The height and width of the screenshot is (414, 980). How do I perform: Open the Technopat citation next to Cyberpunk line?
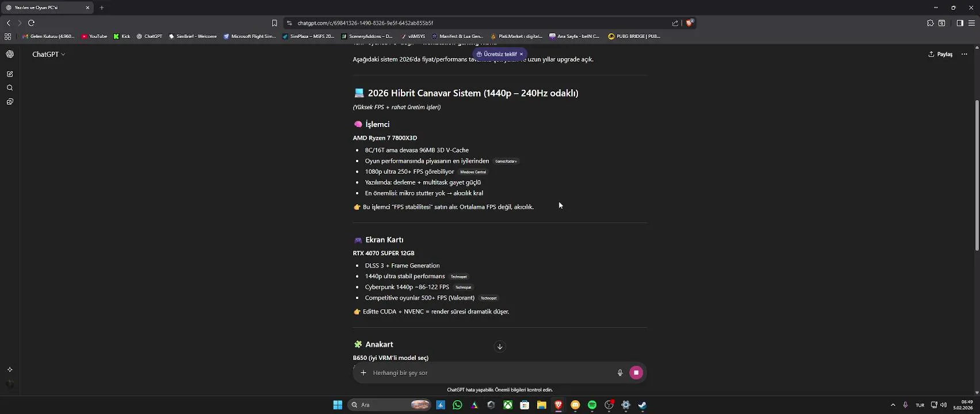[463, 287]
